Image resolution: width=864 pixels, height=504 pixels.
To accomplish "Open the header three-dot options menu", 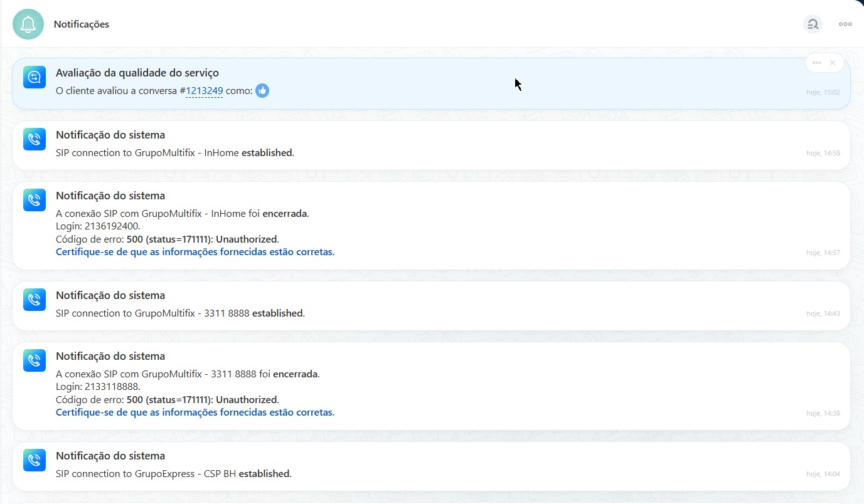I will click(x=845, y=24).
